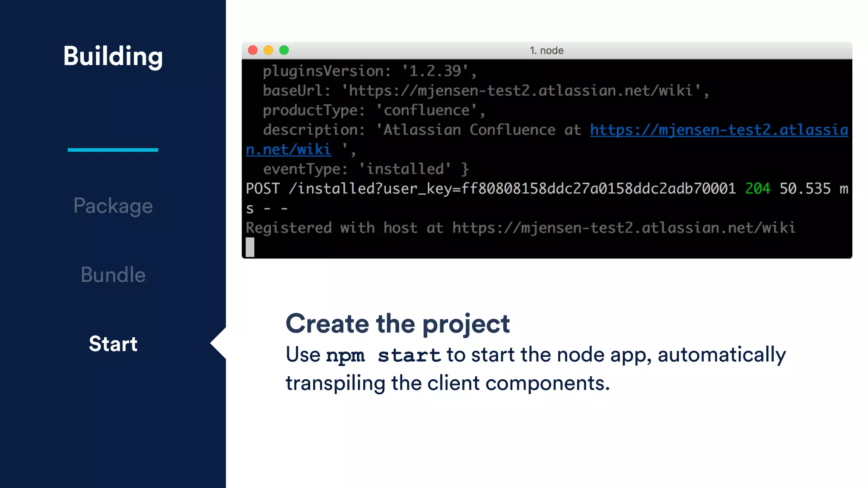This screenshot has height=488, width=868.
Task: Minimize the node terminal with yellow button
Action: point(268,50)
